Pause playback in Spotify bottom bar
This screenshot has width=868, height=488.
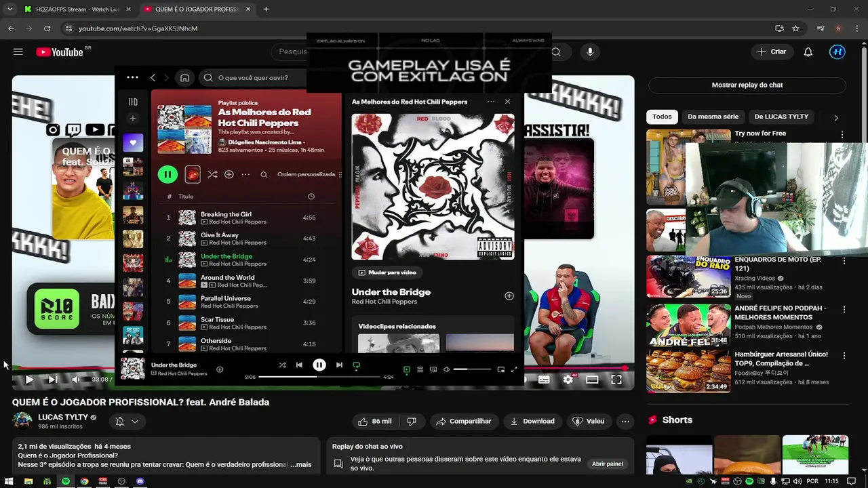point(319,365)
